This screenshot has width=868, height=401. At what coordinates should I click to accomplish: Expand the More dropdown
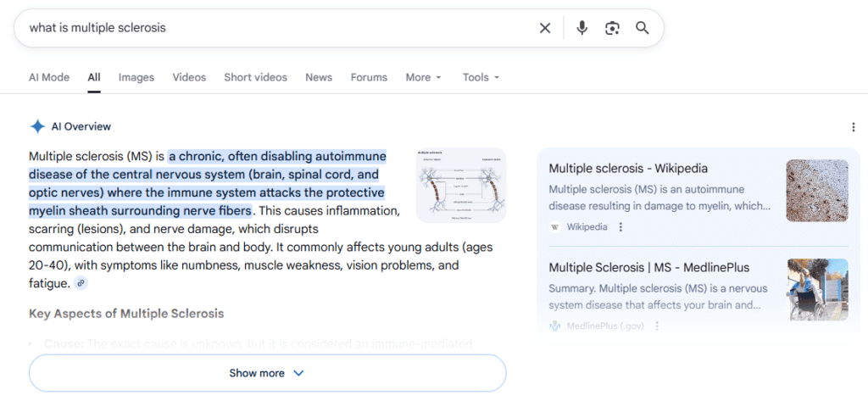[424, 77]
